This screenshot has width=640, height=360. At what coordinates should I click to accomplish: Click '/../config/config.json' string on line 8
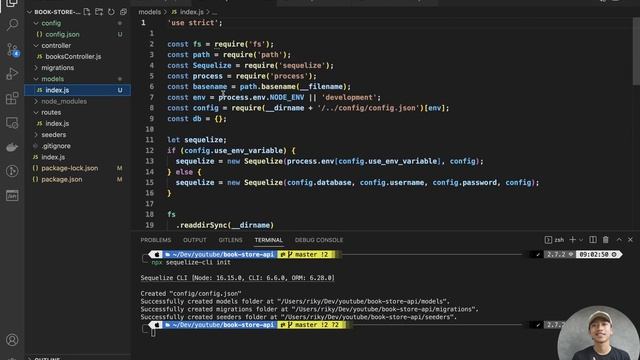[369, 108]
